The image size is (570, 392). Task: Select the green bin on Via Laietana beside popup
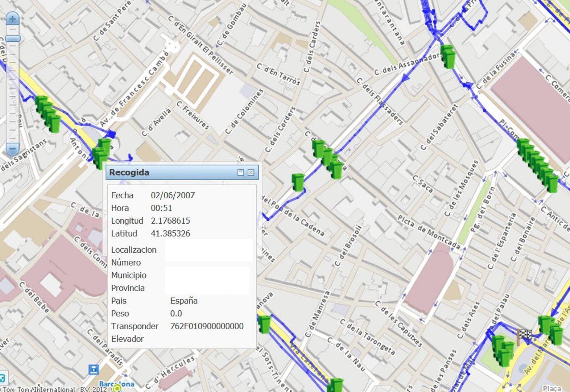click(x=264, y=324)
